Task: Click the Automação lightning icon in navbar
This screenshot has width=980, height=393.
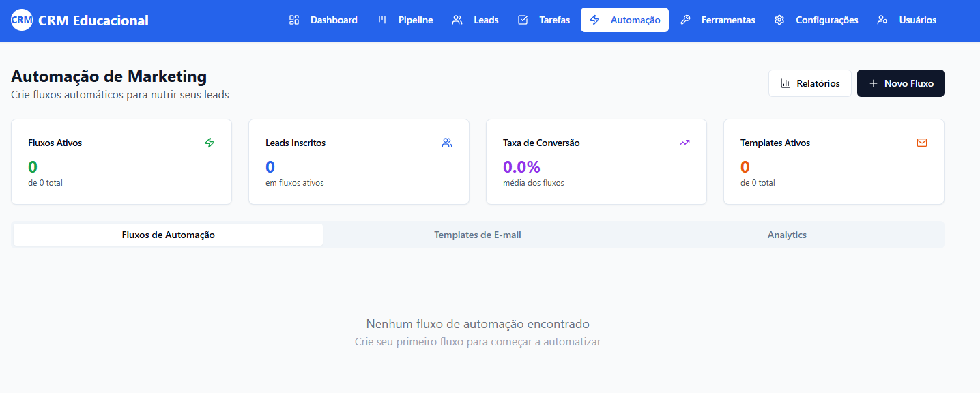Action: (594, 20)
